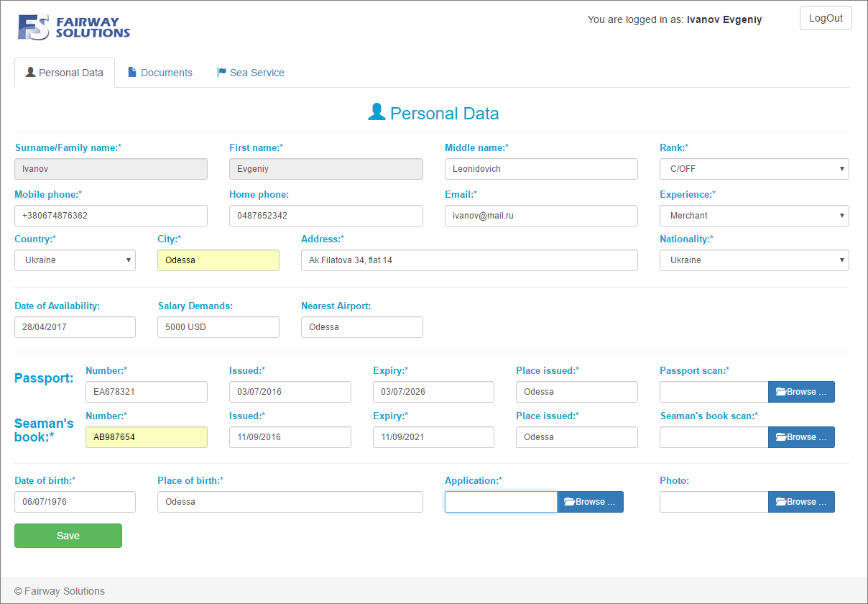Click the Surname/Family name field
This screenshot has width=868, height=604.
111,169
